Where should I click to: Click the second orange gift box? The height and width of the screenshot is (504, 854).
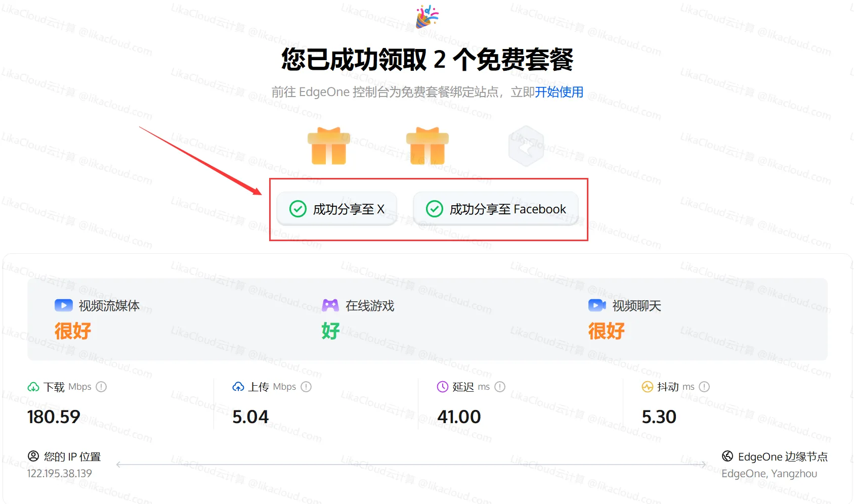[x=428, y=146]
